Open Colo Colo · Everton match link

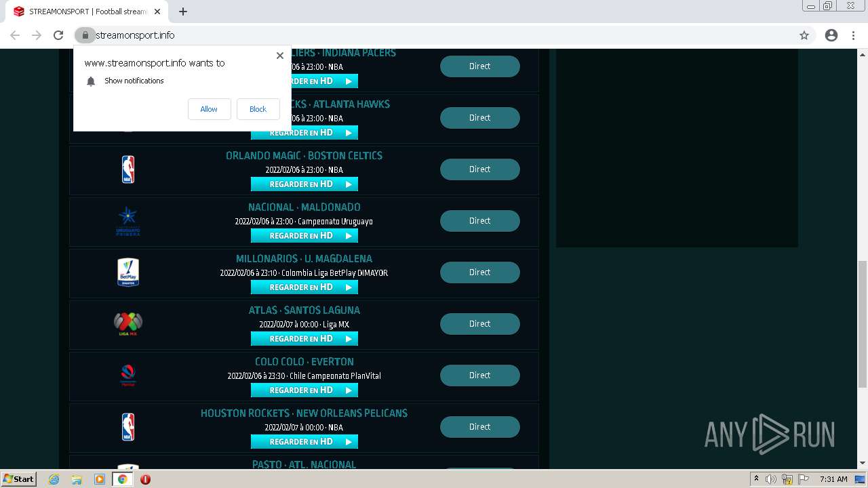point(304,362)
